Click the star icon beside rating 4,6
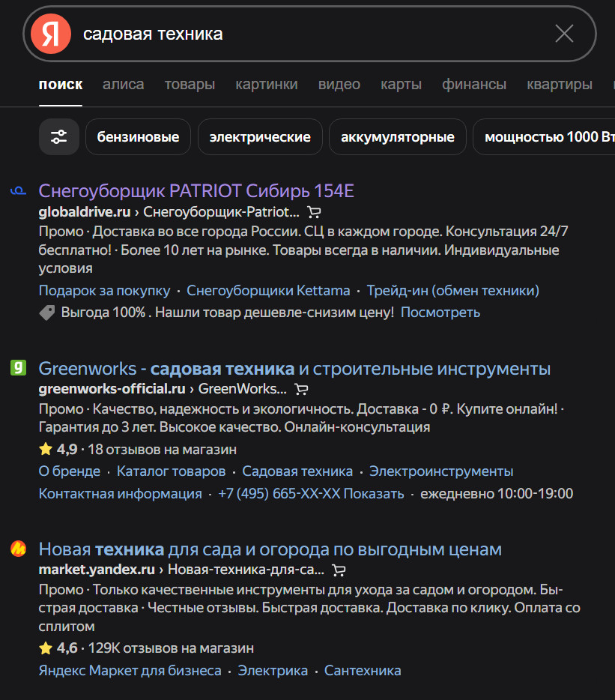Screen dimensions: 615x700 click(46, 648)
